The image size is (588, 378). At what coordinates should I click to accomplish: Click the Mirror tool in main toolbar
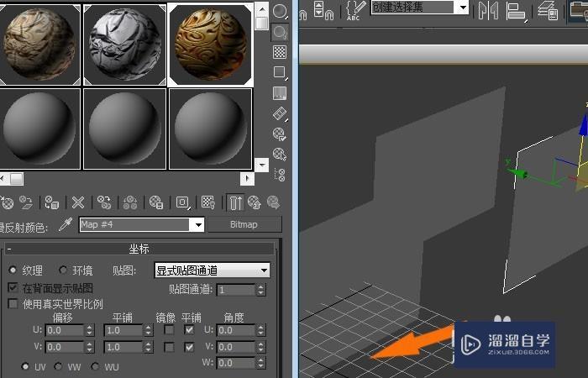pyautogui.click(x=489, y=10)
